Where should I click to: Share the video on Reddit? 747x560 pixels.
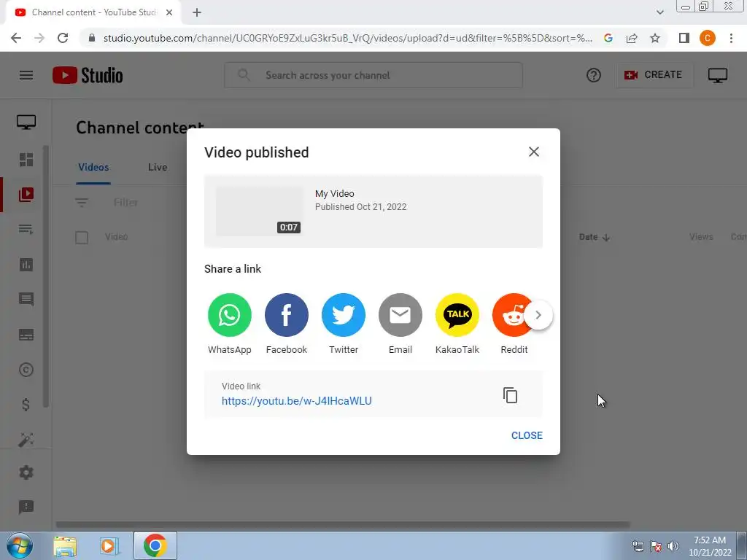point(510,315)
